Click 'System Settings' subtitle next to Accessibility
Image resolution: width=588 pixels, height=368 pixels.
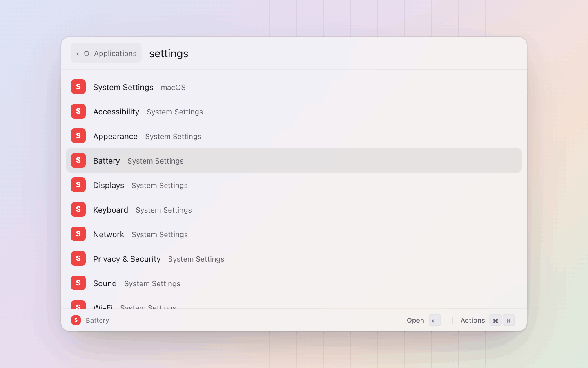(x=175, y=112)
